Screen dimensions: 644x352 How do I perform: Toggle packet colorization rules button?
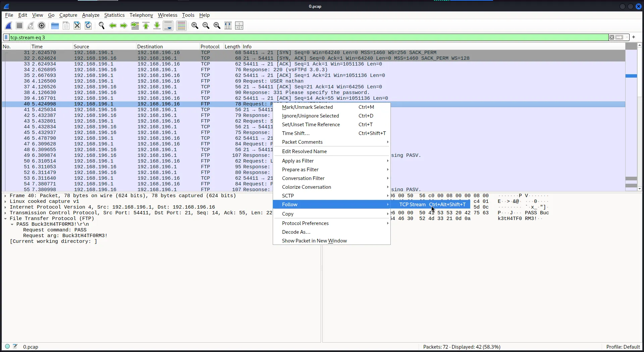click(x=181, y=26)
